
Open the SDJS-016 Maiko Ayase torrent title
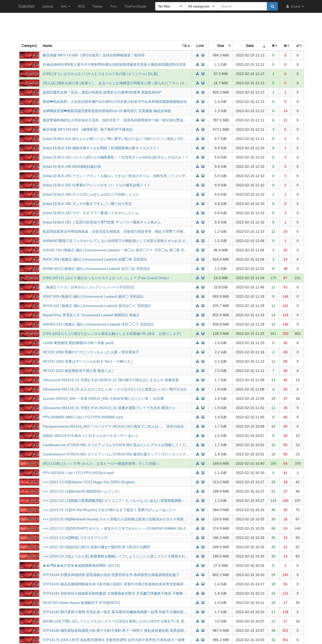click(81, 603)
